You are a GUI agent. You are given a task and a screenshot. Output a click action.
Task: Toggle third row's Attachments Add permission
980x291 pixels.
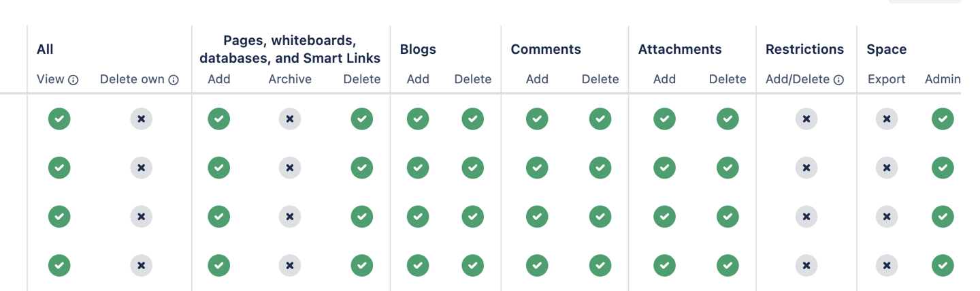click(664, 216)
